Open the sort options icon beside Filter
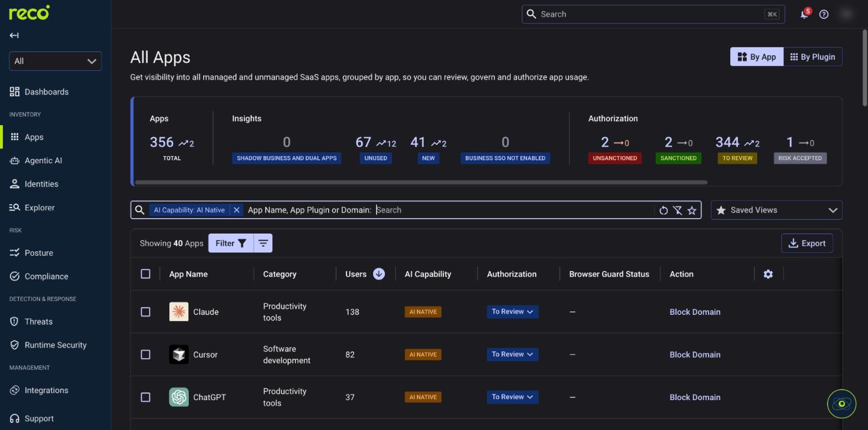 click(263, 244)
